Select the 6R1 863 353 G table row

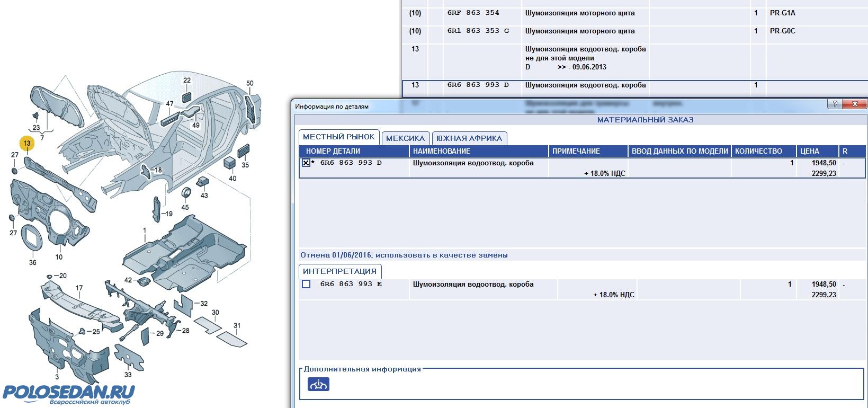(x=583, y=31)
